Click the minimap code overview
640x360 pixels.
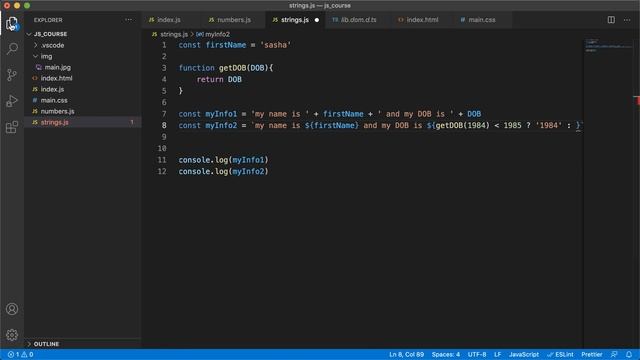point(608,45)
